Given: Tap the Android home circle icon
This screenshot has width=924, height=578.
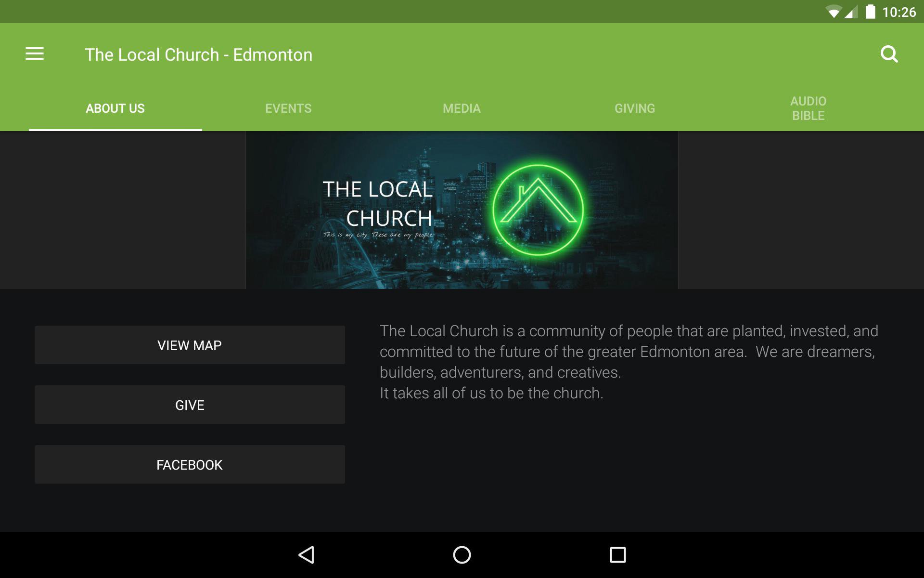Looking at the screenshot, I should [x=462, y=555].
